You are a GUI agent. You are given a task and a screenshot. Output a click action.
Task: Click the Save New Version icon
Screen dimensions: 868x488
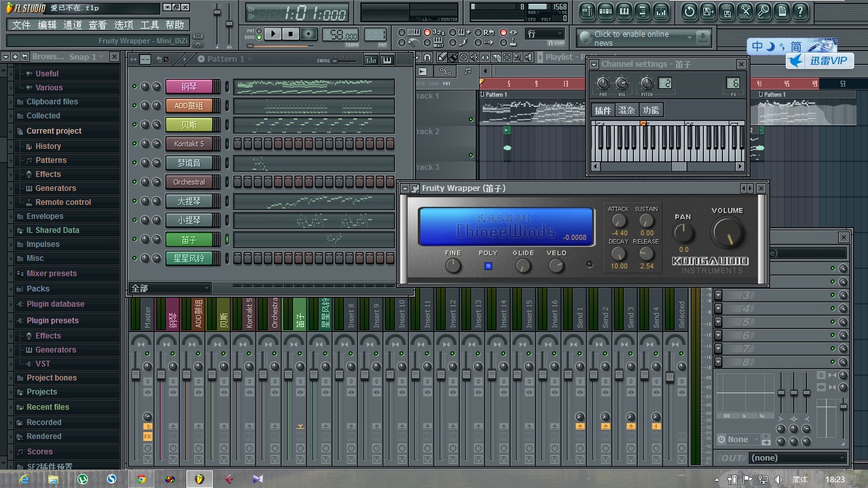[x=708, y=11]
